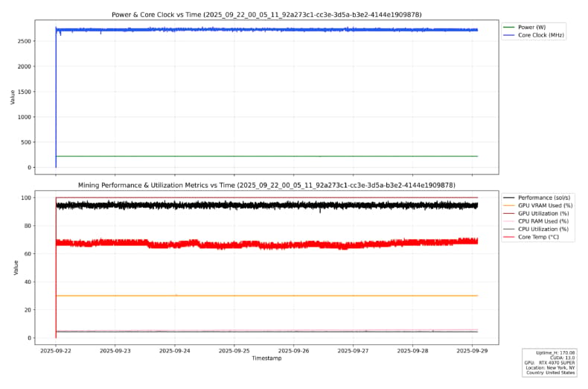This screenshot has width=588, height=389.
Task: Click the 1000 tick label on the top chart
Action: pos(25,117)
